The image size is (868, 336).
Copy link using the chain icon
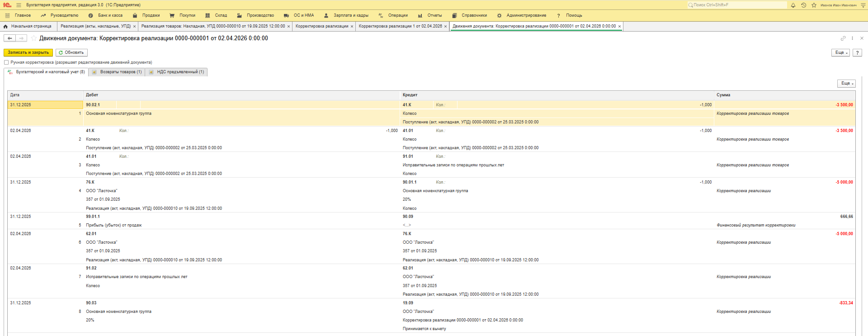click(x=843, y=38)
